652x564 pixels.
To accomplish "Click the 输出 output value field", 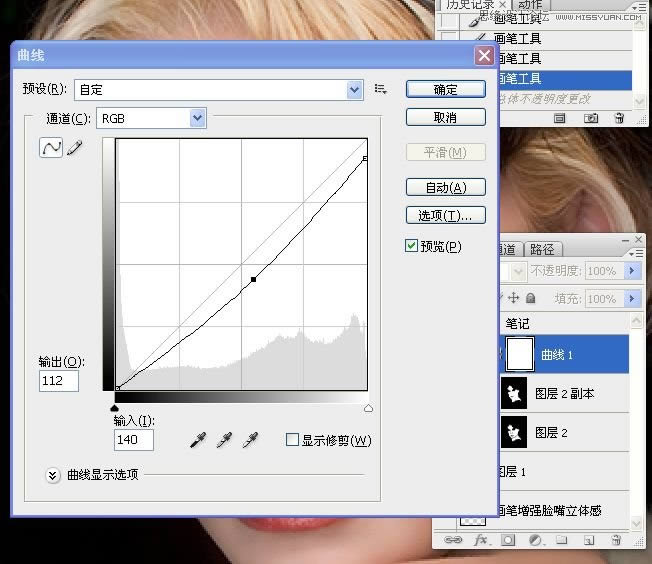I will [59, 381].
